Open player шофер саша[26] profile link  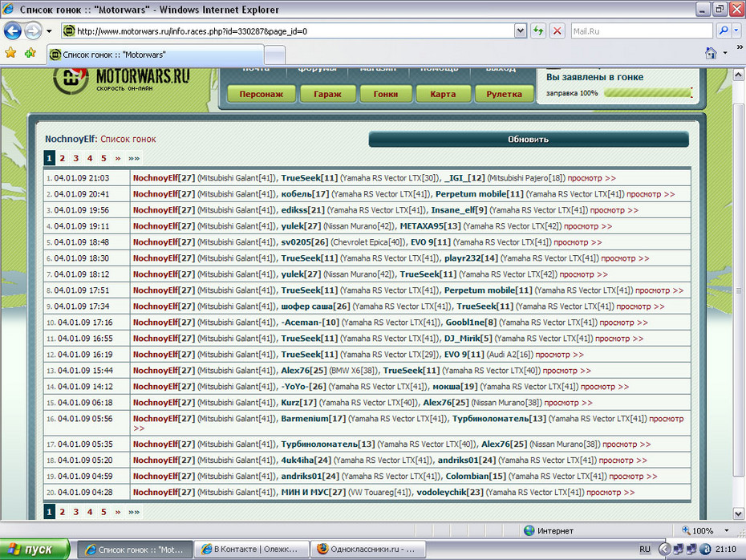point(315,306)
